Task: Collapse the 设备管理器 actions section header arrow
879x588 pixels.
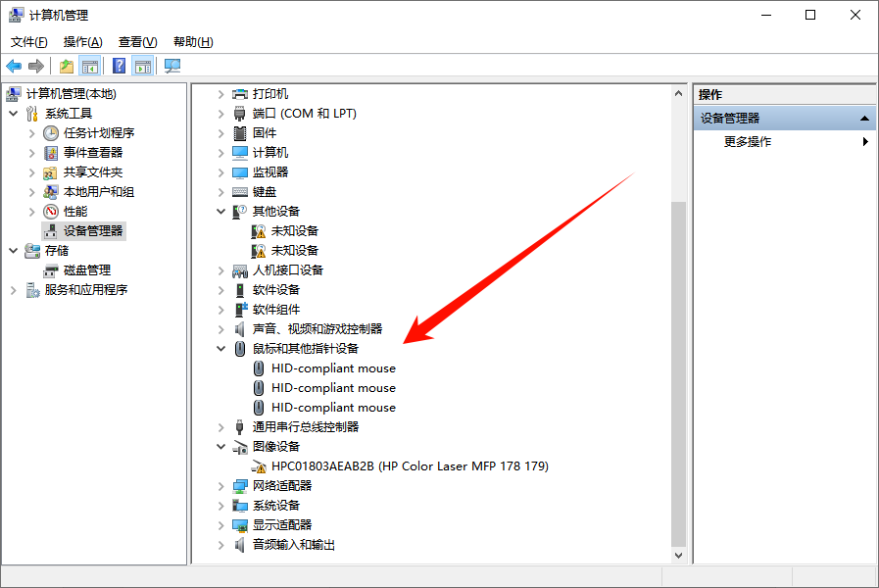Action: (864, 118)
